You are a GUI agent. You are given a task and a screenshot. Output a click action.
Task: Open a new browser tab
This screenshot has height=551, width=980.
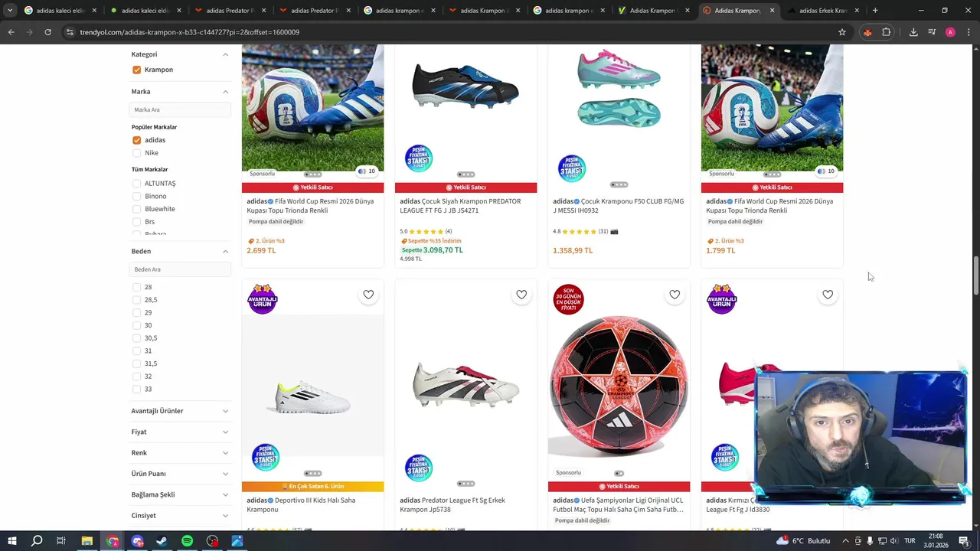pos(875,11)
